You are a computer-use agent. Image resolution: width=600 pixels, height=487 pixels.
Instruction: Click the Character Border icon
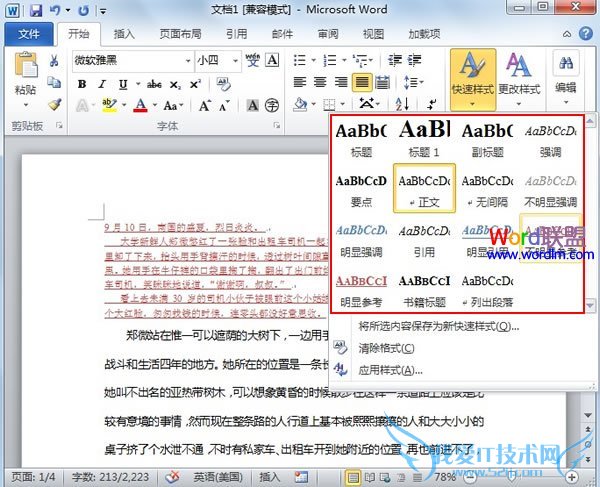tap(272, 60)
